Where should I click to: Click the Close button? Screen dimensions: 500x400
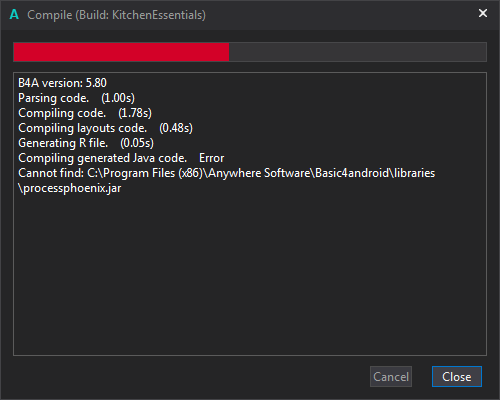[x=457, y=377]
